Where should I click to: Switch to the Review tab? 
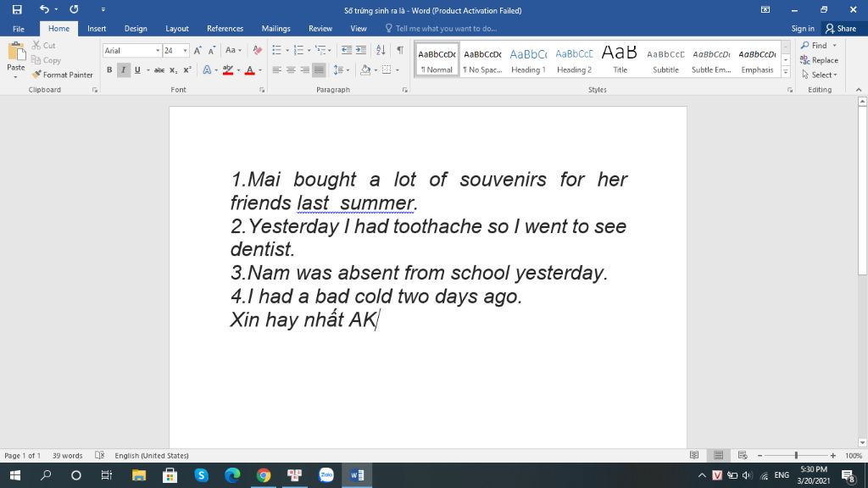coord(320,29)
